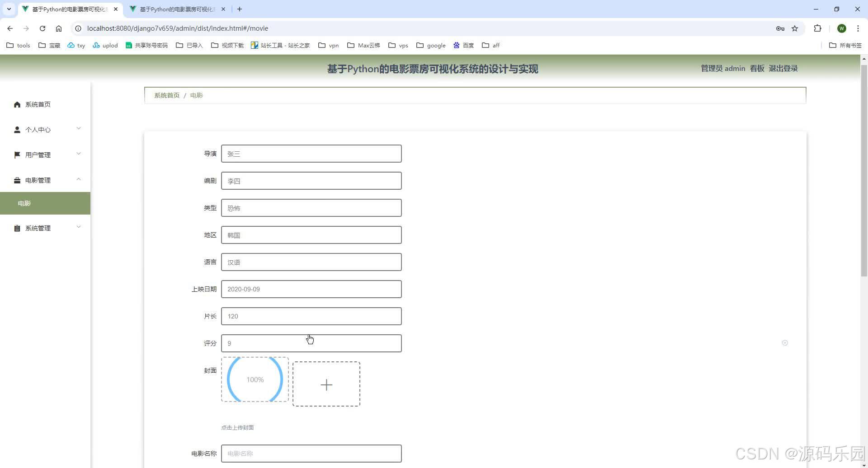The image size is (868, 468).
Task: Select the flag icon for 用户管理
Action: (x=17, y=155)
